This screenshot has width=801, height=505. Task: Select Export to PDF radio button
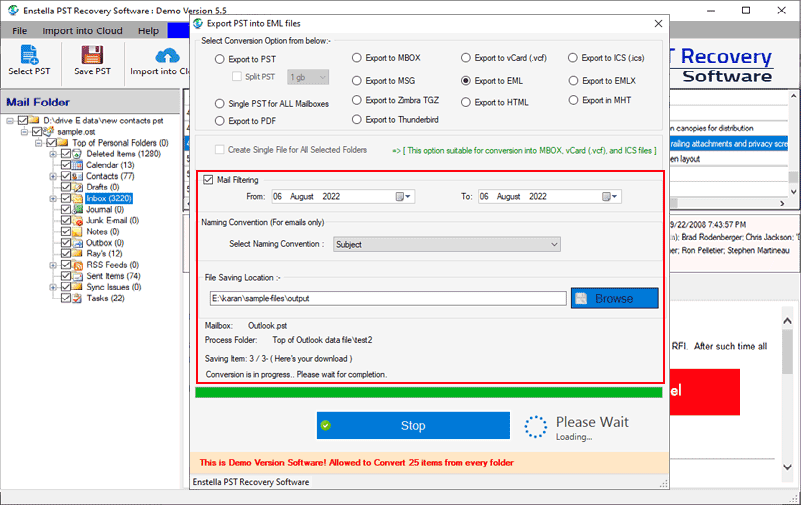[x=220, y=121]
